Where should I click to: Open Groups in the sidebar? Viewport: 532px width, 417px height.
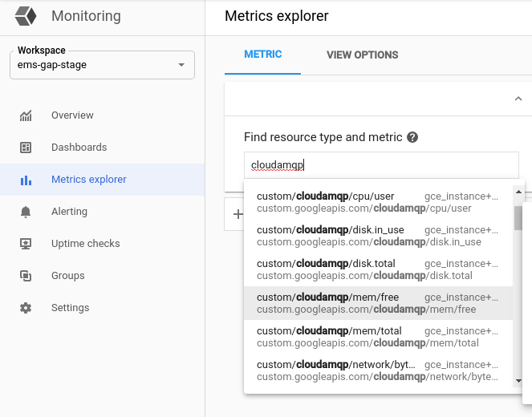tap(102, 276)
